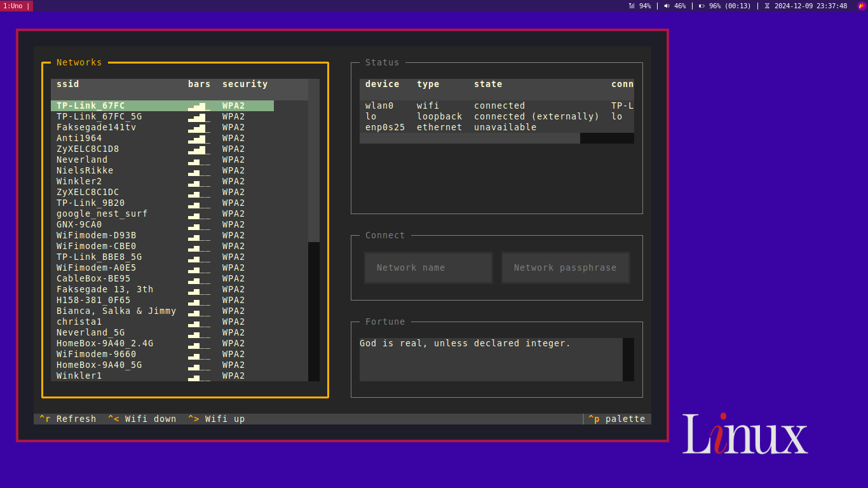
Task: Click the security column header
Action: point(245,84)
